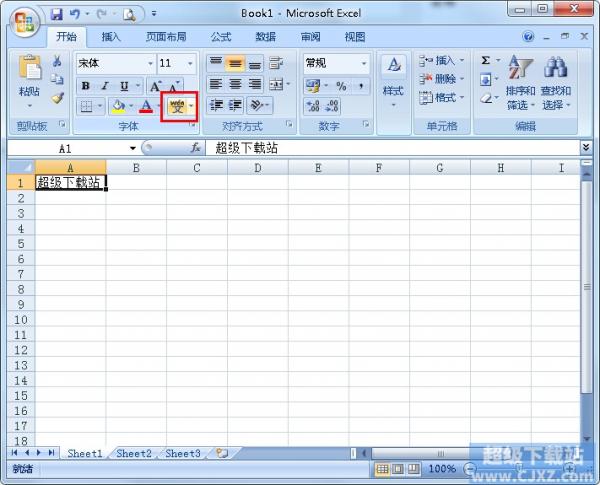This screenshot has height=485, width=600.
Task: Click the red font color swatch
Action: [x=146, y=106]
